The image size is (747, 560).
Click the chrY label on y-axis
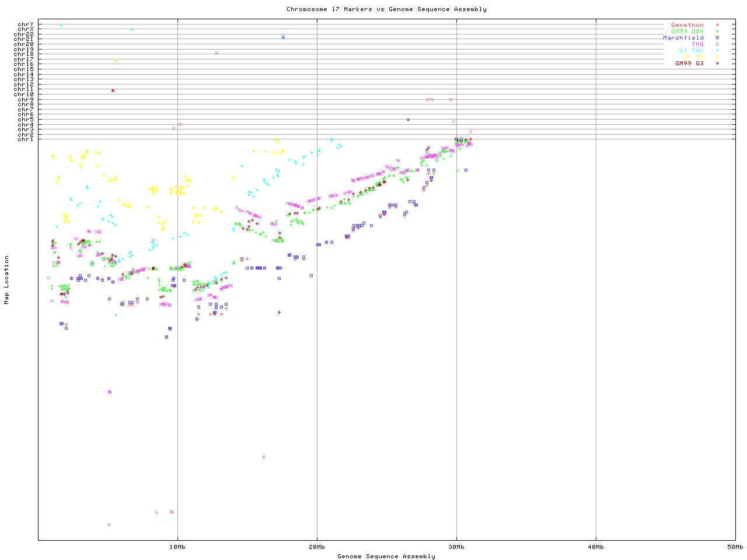(x=26, y=24)
